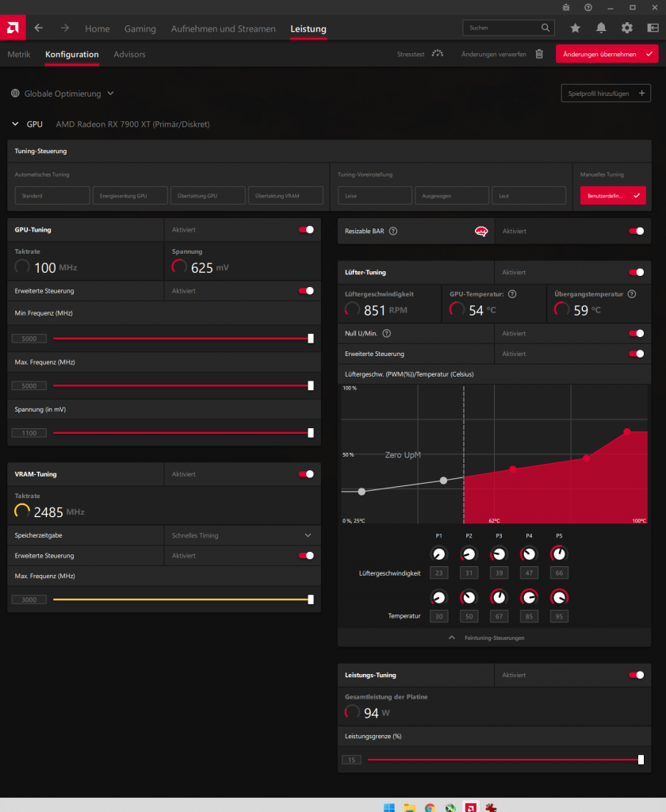The height and width of the screenshot is (812, 666).
Task: Select Energiesenkung GPU preset
Action: 130,196
